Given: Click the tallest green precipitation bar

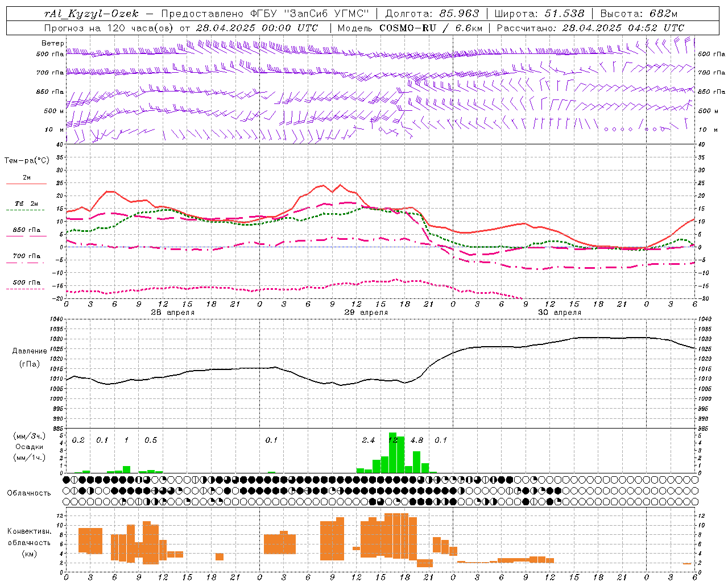Looking at the screenshot, I should click(393, 453).
